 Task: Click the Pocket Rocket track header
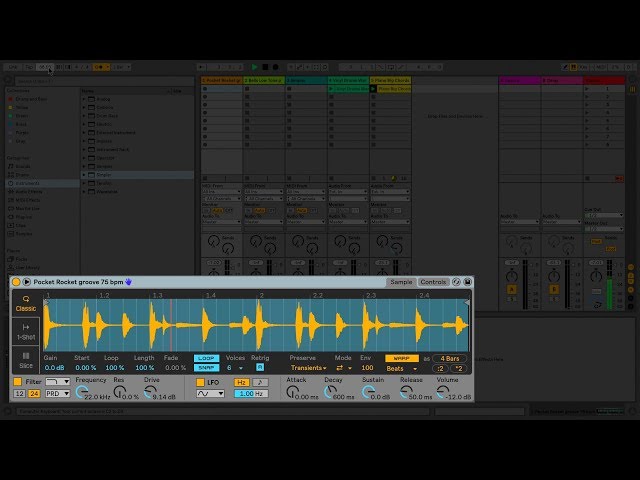(x=222, y=80)
